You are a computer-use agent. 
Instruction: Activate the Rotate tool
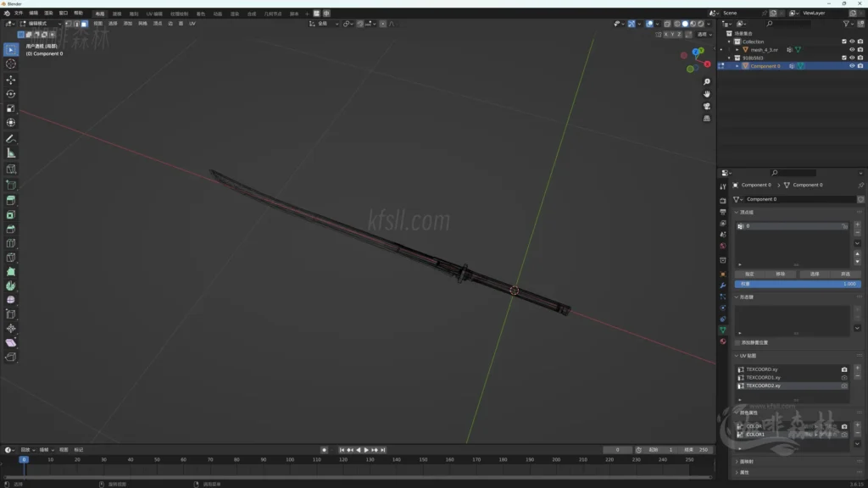[x=11, y=94]
